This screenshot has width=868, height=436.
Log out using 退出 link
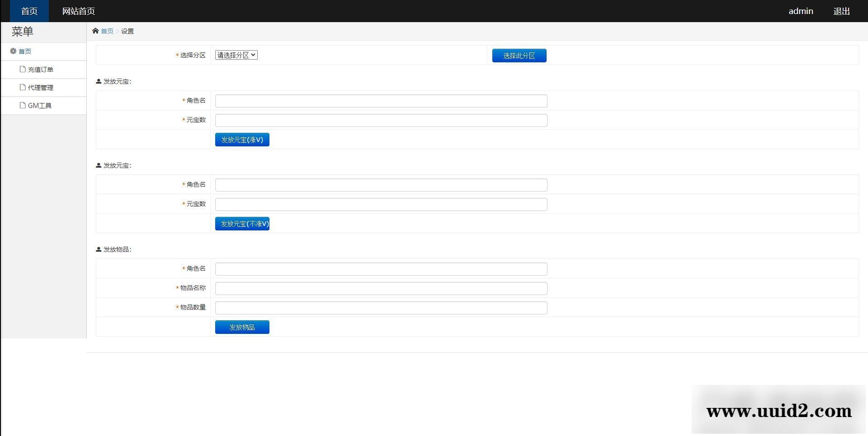[x=841, y=11]
